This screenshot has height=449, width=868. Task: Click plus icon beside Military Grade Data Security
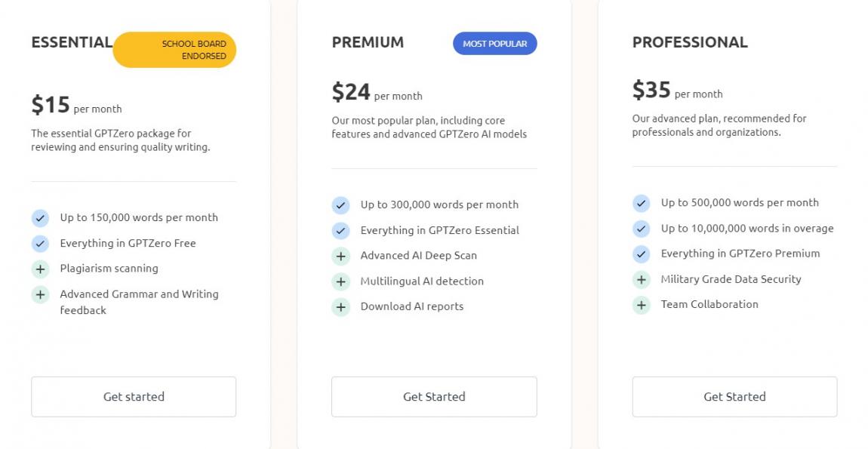click(642, 280)
